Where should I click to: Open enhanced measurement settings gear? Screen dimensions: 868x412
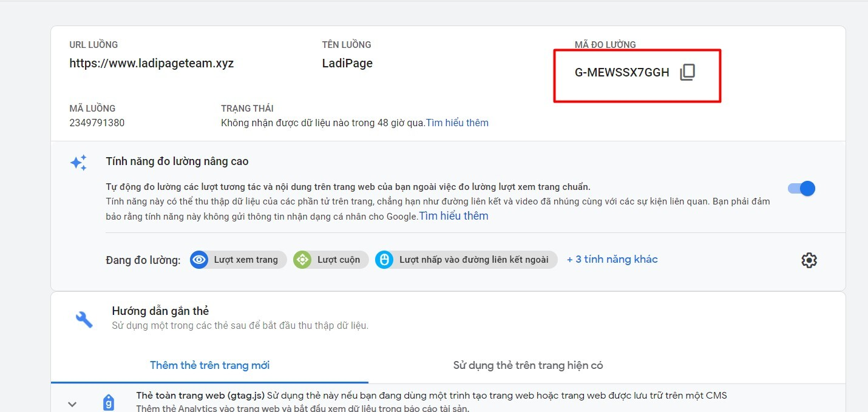click(x=809, y=260)
